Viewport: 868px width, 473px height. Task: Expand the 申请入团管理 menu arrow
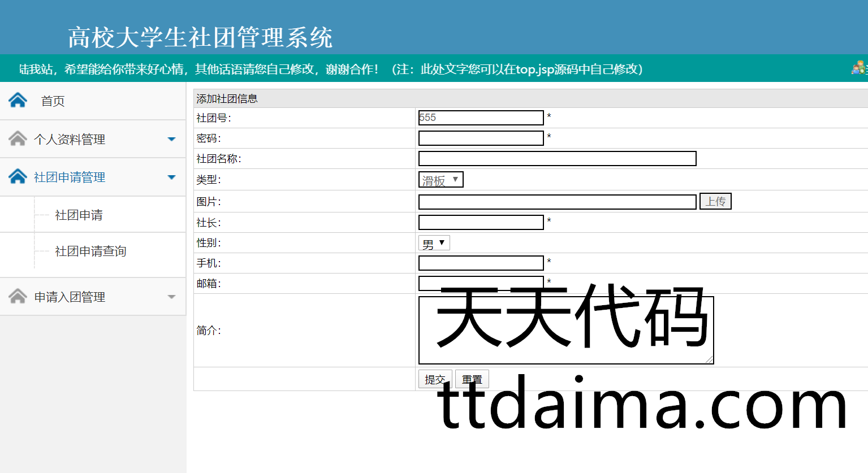[171, 297]
